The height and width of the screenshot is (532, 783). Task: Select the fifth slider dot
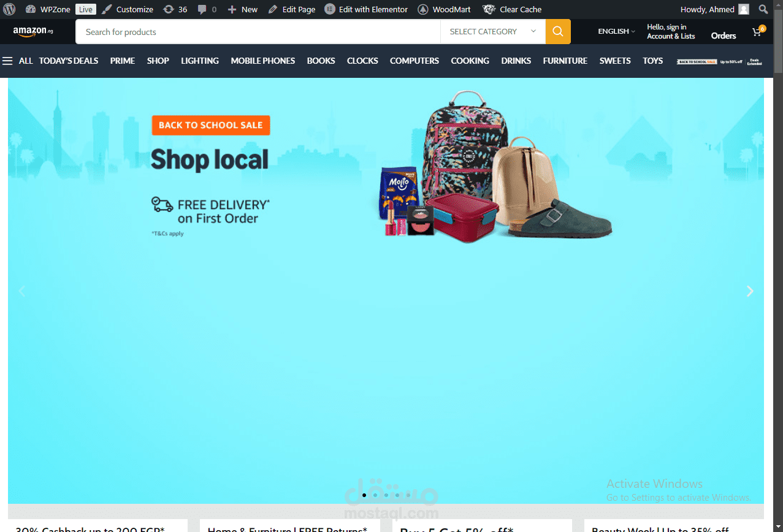(x=408, y=495)
